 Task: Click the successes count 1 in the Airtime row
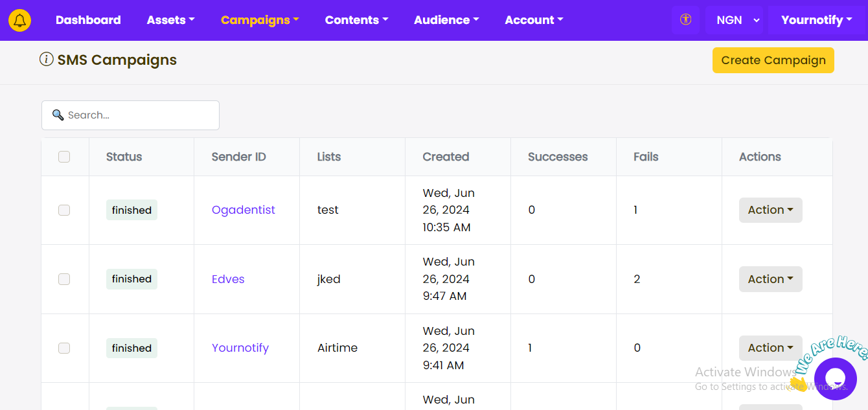pos(530,348)
